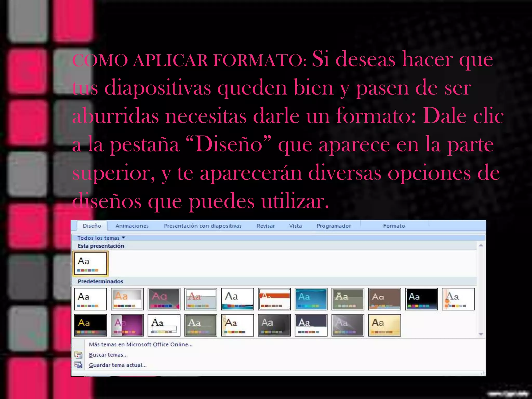Click the Buscar temas option
This screenshot has width=532, height=399.
click(108, 355)
